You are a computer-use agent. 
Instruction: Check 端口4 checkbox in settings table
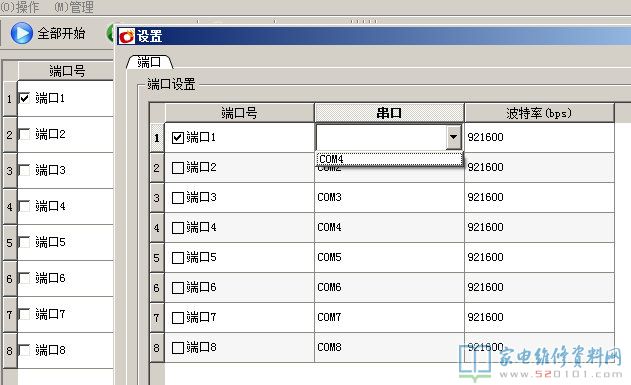tap(177, 228)
